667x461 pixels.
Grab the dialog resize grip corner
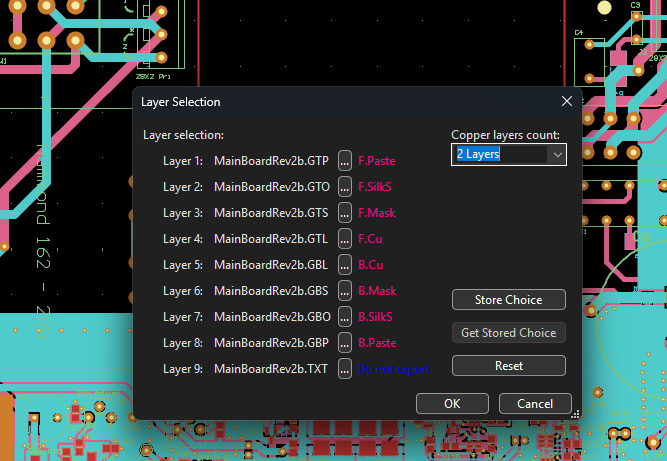(575, 414)
